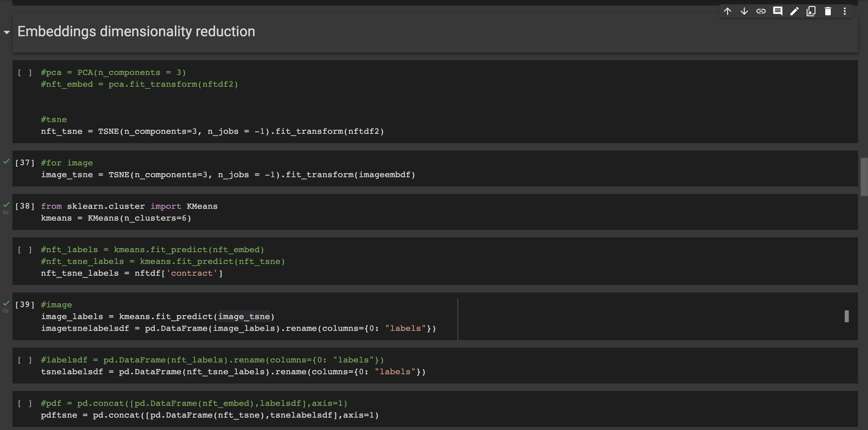The width and height of the screenshot is (868, 430).
Task: Move cell down with arrow icon
Action: 744,11
